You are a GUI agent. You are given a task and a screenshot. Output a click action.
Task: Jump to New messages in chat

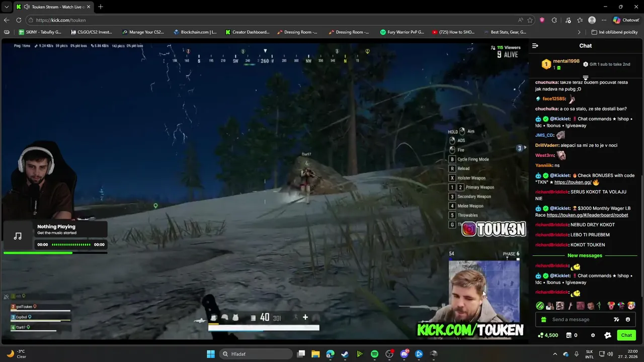coord(585,255)
